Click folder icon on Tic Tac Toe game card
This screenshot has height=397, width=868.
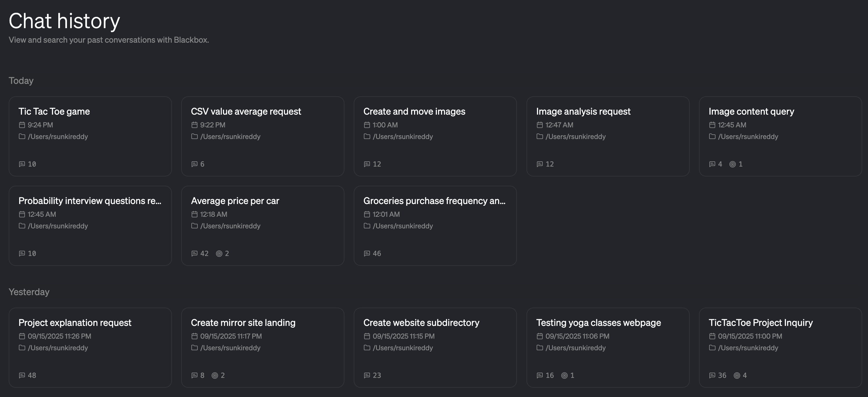pos(22,136)
